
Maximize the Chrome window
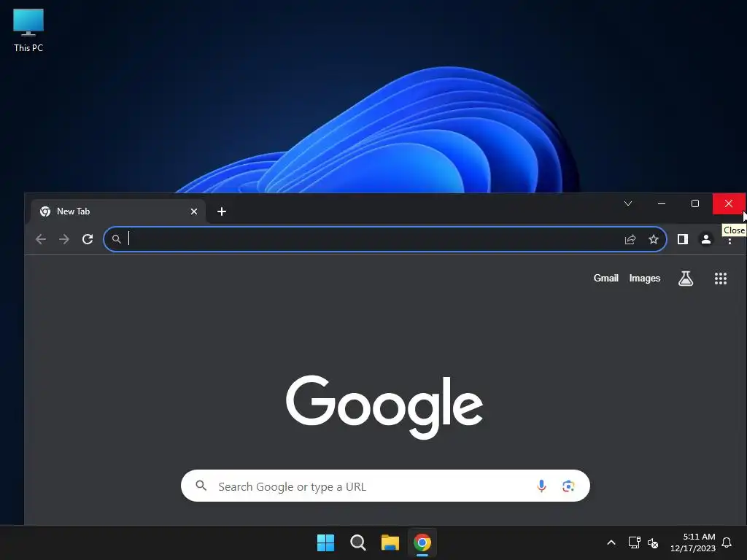[695, 204]
